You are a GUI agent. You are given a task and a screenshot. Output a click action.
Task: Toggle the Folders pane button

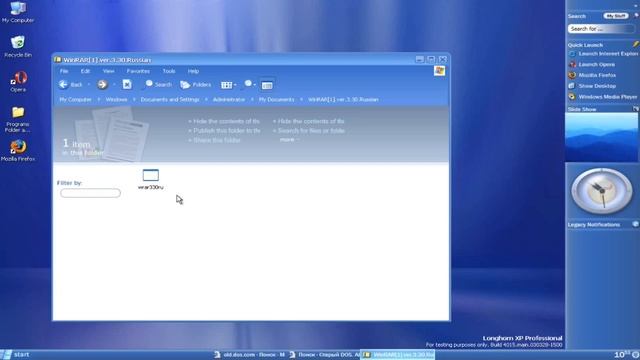point(196,84)
